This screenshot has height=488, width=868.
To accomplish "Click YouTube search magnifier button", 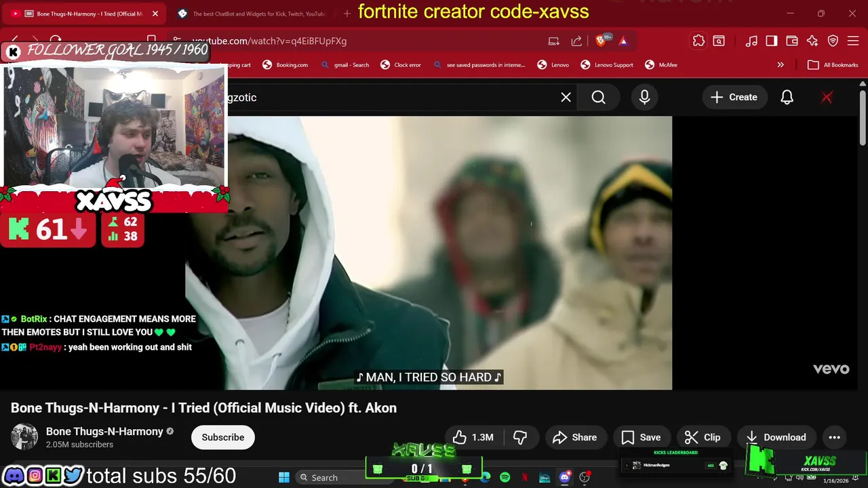I will [598, 98].
